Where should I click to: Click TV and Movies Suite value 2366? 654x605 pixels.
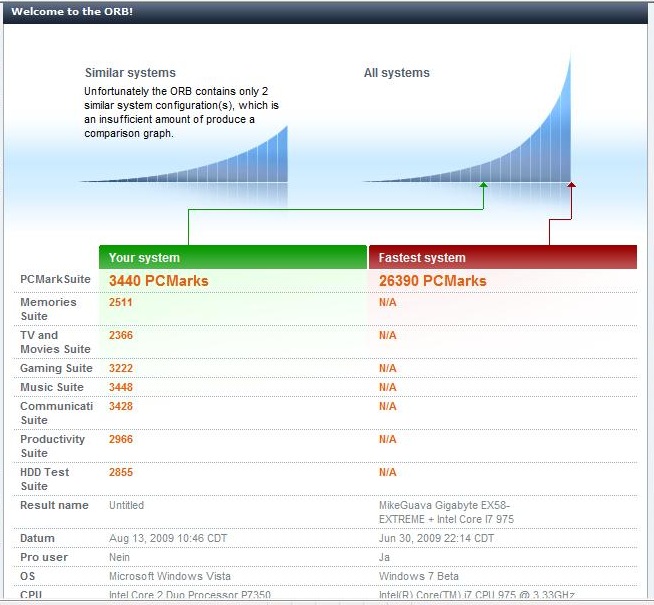click(x=121, y=335)
